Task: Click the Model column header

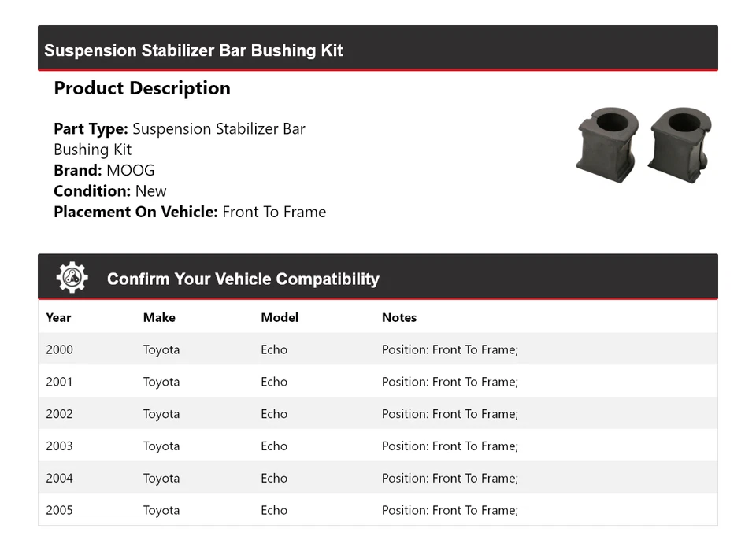Action: coord(280,317)
